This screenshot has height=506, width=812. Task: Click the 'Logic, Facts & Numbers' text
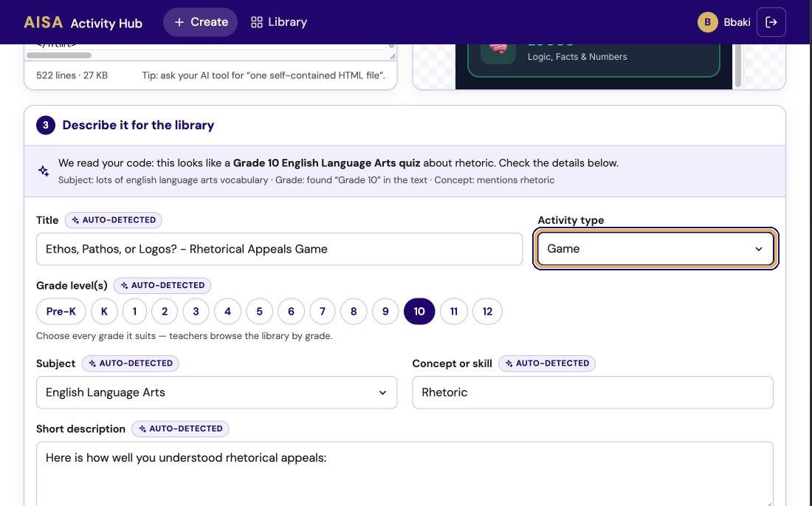tap(577, 57)
